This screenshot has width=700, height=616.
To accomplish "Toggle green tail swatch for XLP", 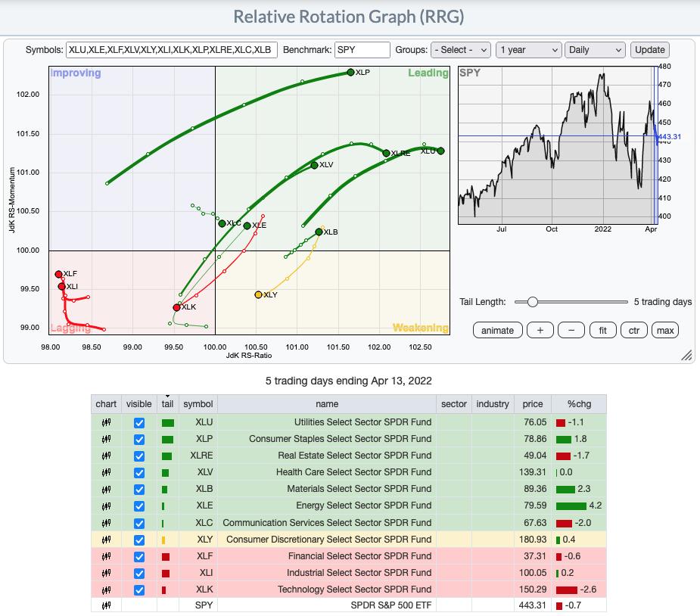I will 167,440.
